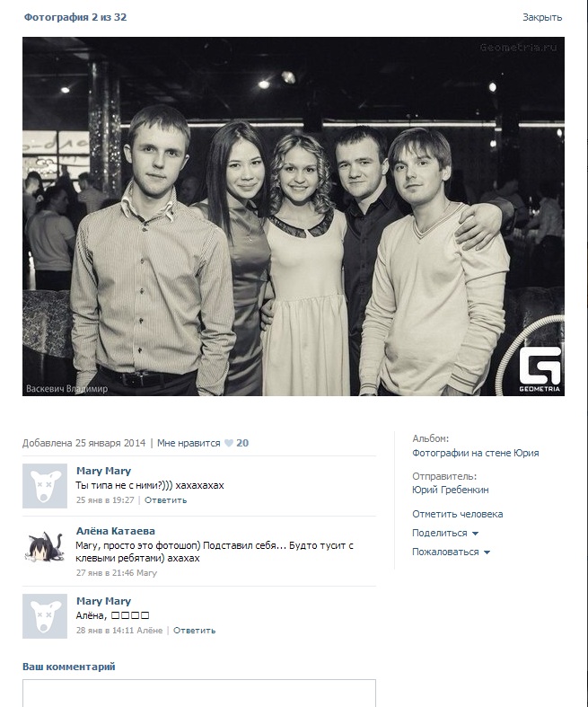Open sender Юрий Гребенкин's profile
This screenshot has width=588, height=707.
point(450,490)
